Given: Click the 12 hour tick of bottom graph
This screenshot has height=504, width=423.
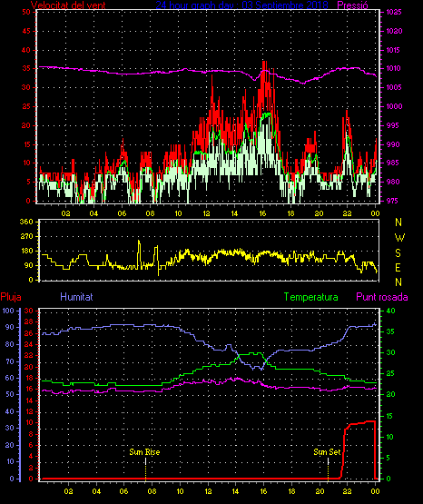Looking at the screenshot, I should pyautogui.click(x=208, y=491).
